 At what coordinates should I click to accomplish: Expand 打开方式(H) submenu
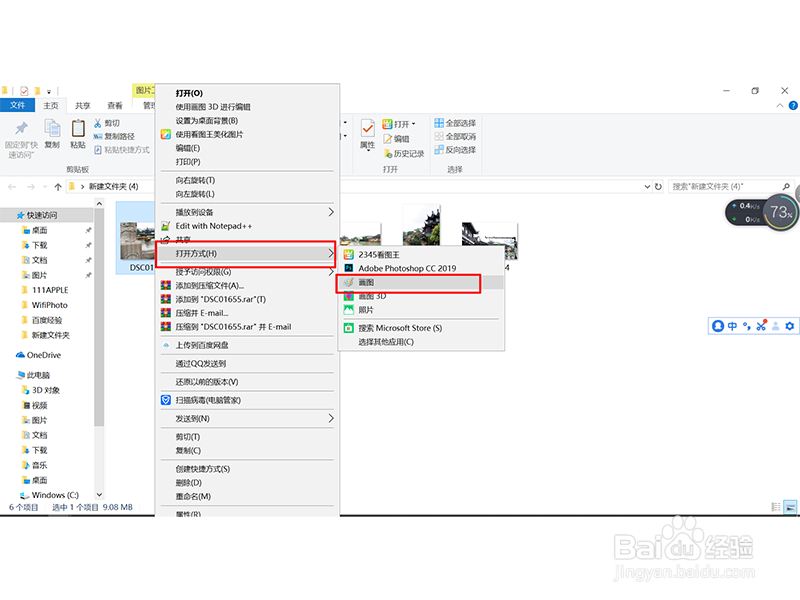(x=245, y=254)
